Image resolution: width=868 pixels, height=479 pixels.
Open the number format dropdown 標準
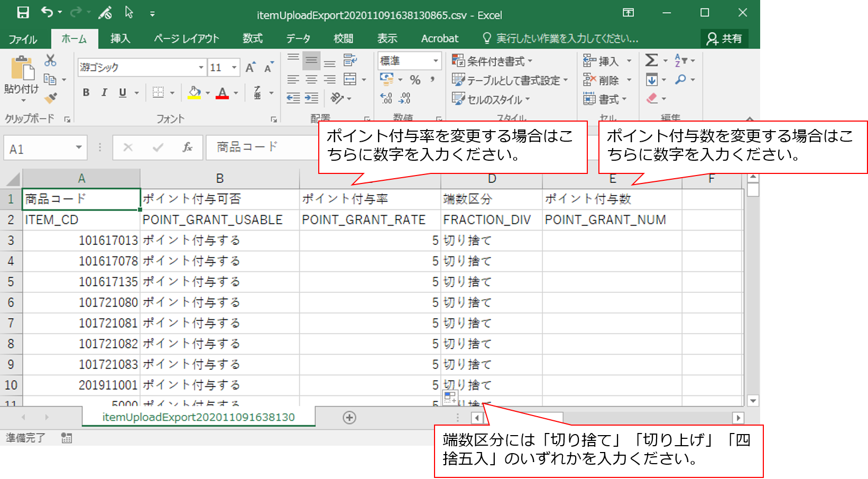pyautogui.click(x=436, y=61)
